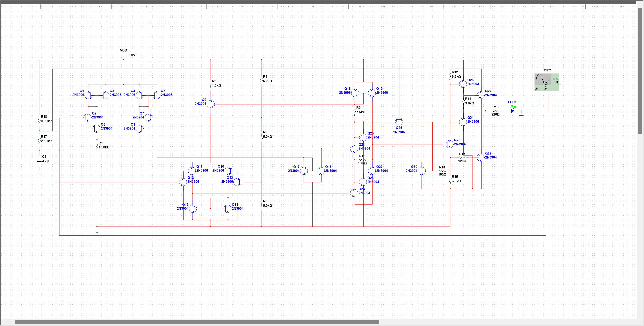Click the 'Q4' reference label
Viewport: 644px width, 326px height.
[x=133, y=91]
